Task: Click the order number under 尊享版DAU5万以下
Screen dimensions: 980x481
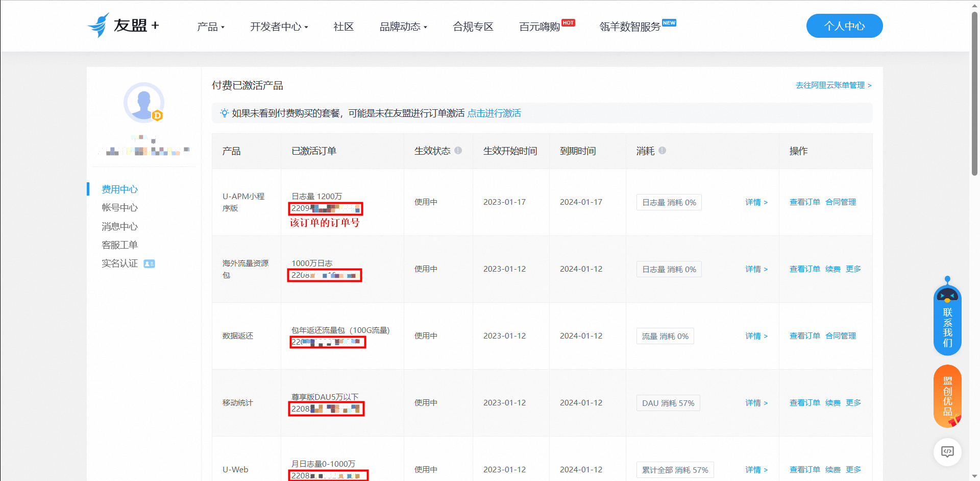Action: click(x=326, y=409)
